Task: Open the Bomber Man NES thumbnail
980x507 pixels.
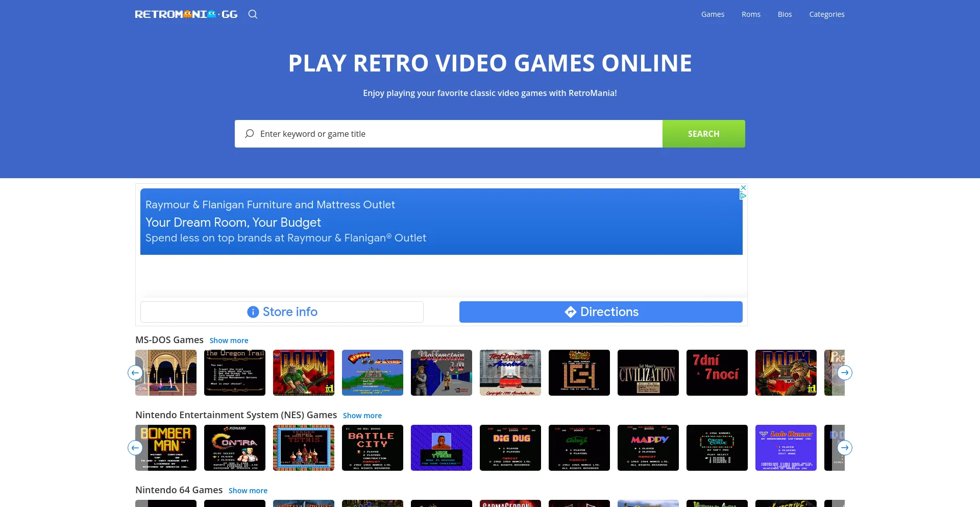Action: tap(166, 448)
